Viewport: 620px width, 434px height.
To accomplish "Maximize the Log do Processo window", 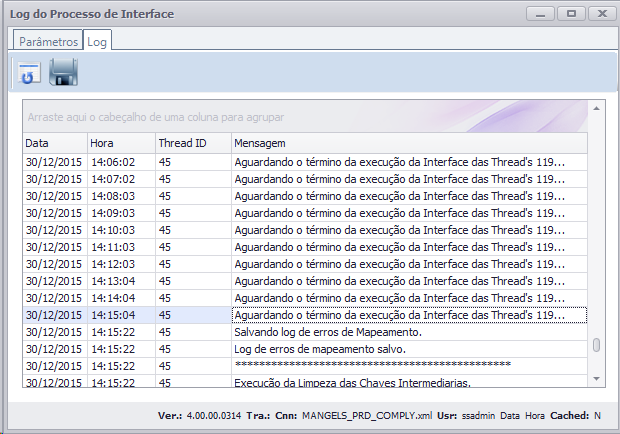I will 571,14.
